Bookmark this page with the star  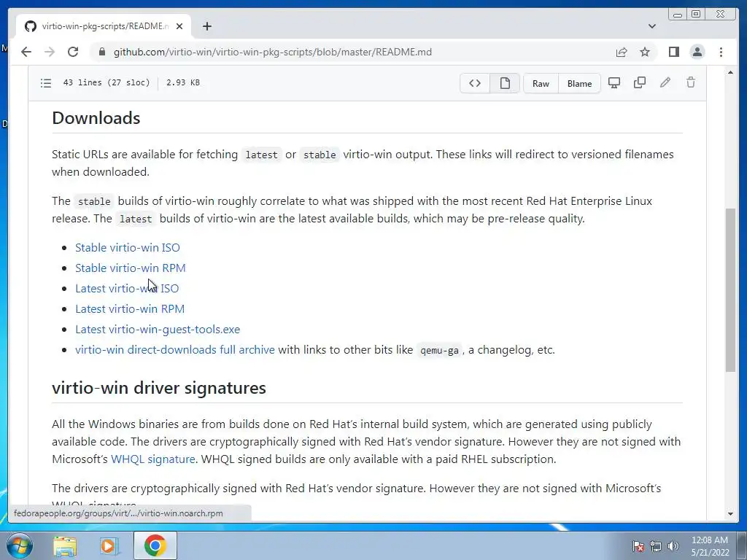[645, 52]
